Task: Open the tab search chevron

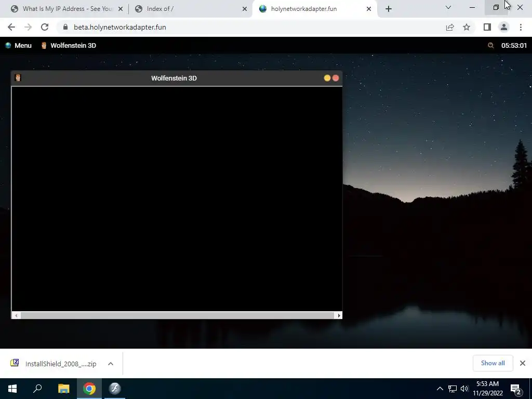Action: [x=448, y=7]
